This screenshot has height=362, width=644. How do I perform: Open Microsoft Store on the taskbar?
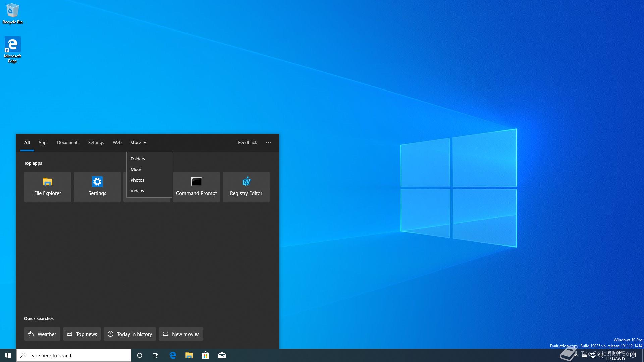pos(205,355)
